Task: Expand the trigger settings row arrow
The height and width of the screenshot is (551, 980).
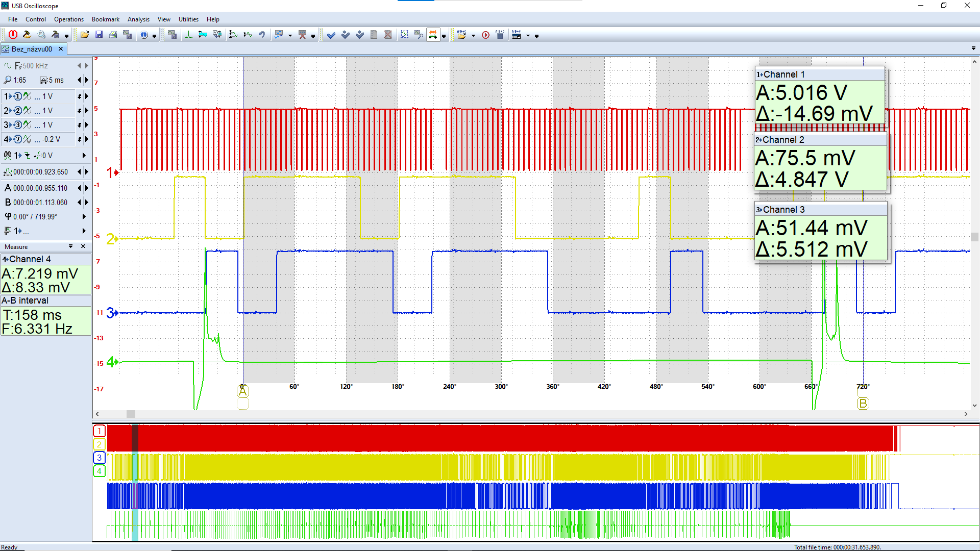Action: click(x=84, y=155)
